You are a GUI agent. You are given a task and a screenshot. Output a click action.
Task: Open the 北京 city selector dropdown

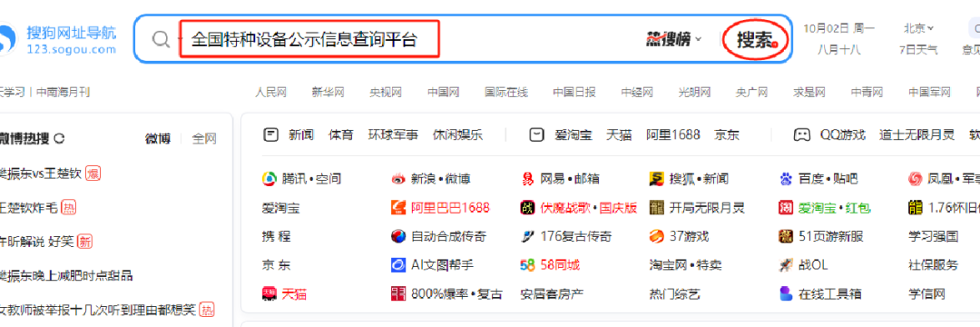pos(918,28)
